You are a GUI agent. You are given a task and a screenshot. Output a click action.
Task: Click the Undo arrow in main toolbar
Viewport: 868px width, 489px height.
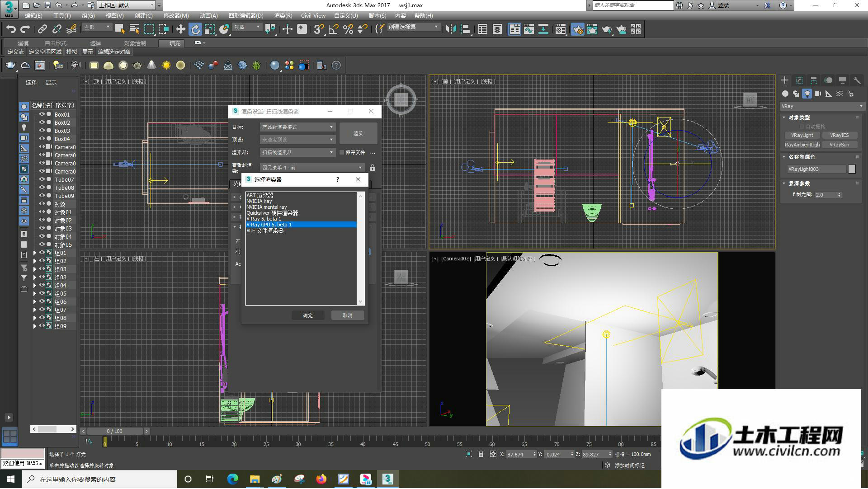click(x=11, y=29)
